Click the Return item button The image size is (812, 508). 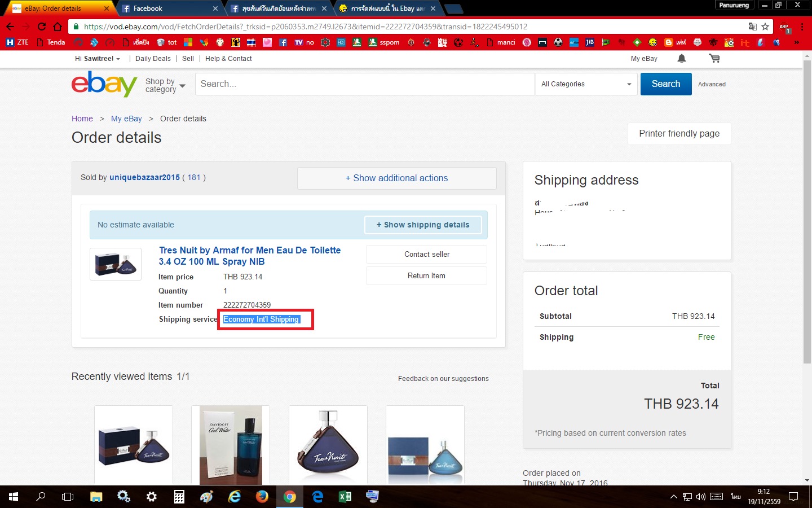point(426,276)
